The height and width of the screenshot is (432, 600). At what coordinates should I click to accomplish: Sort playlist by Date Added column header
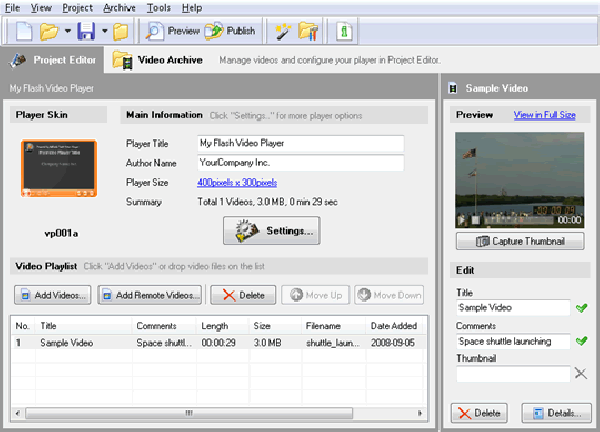pyautogui.click(x=395, y=326)
